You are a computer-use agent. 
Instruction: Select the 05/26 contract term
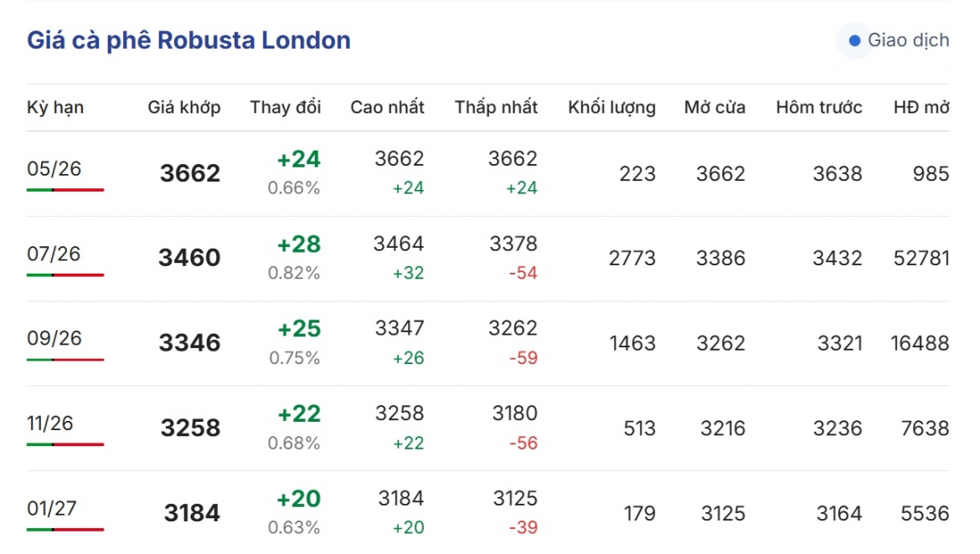coord(54,169)
